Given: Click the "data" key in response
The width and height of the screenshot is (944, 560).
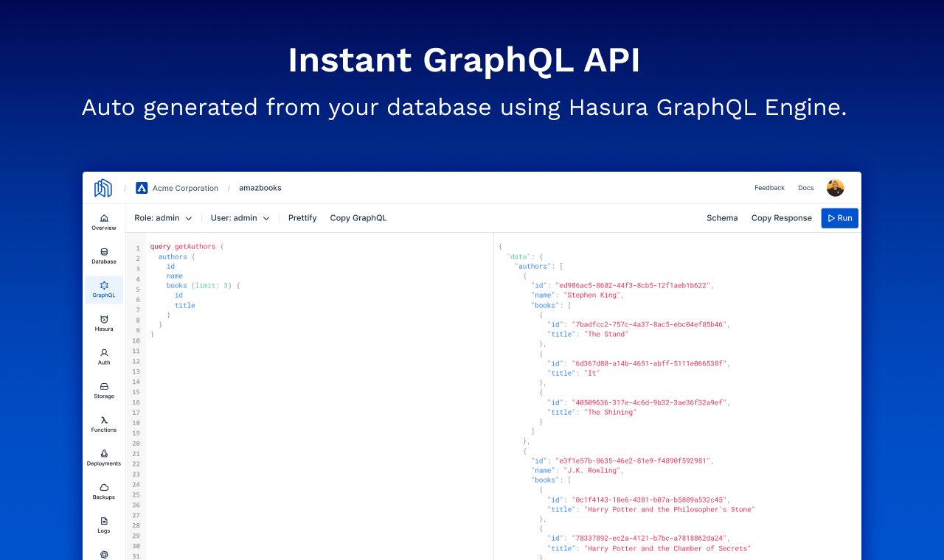Looking at the screenshot, I should 518,256.
